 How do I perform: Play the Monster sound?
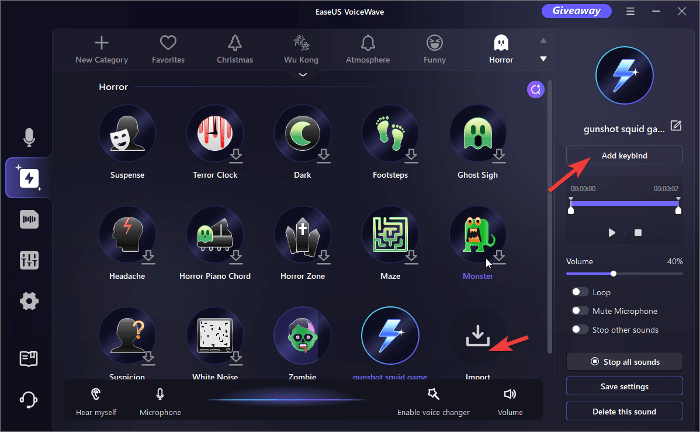478,234
